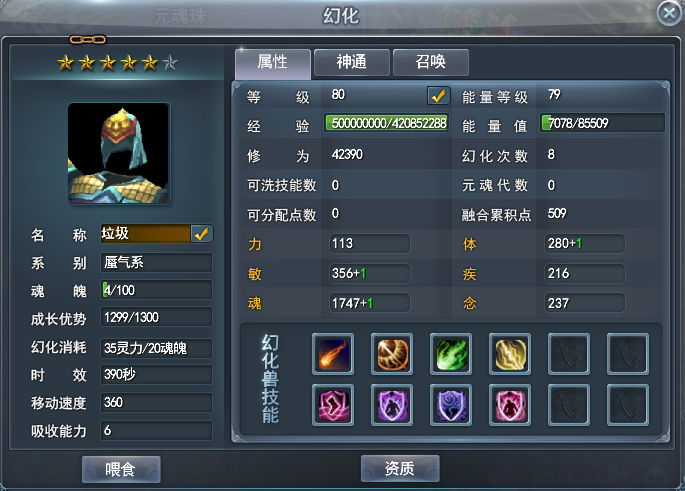Switch to the 神通 tab
This screenshot has height=491, width=685.
pyautogui.click(x=352, y=62)
